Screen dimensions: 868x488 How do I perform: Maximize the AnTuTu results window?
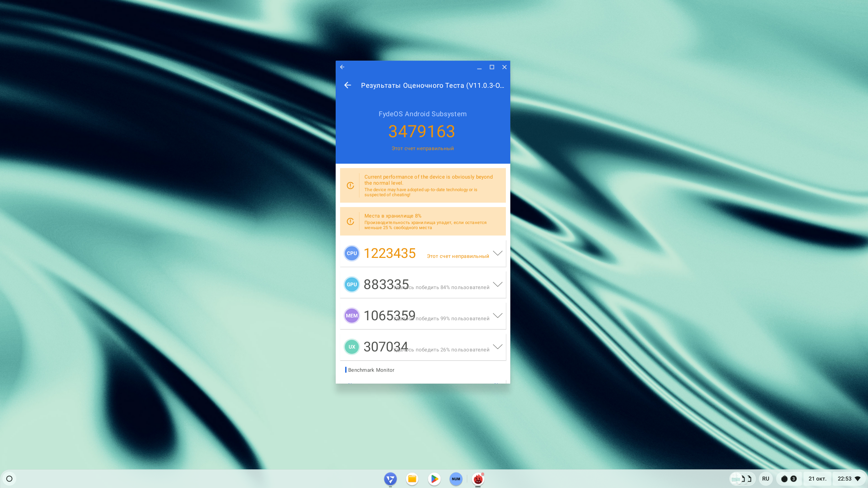(492, 67)
